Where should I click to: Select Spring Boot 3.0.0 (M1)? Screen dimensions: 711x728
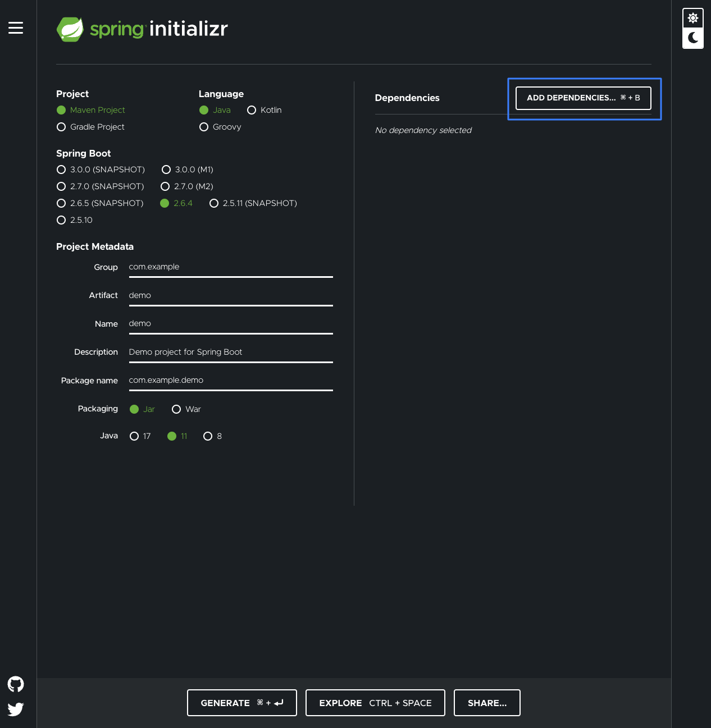pos(188,170)
